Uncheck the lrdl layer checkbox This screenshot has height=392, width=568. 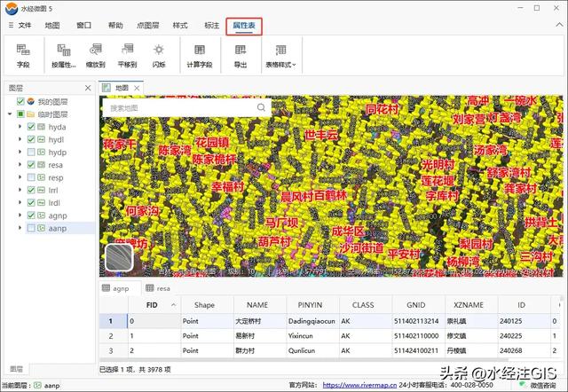(31, 203)
